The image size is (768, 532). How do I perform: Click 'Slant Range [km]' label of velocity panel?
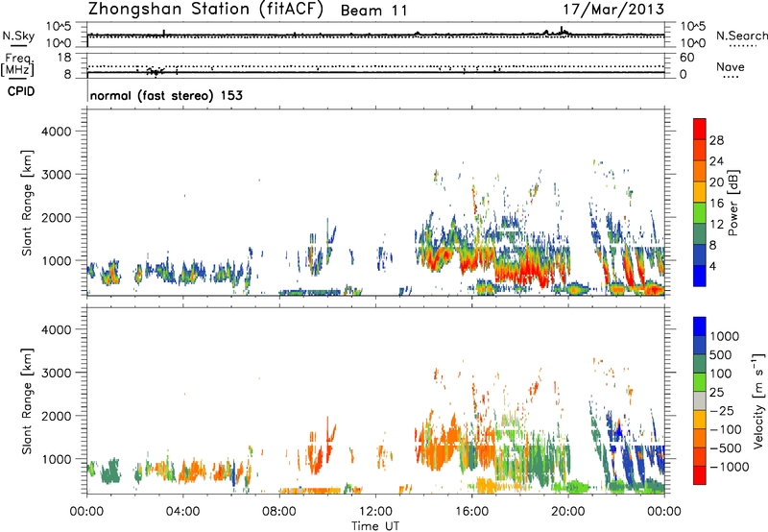click(x=26, y=401)
